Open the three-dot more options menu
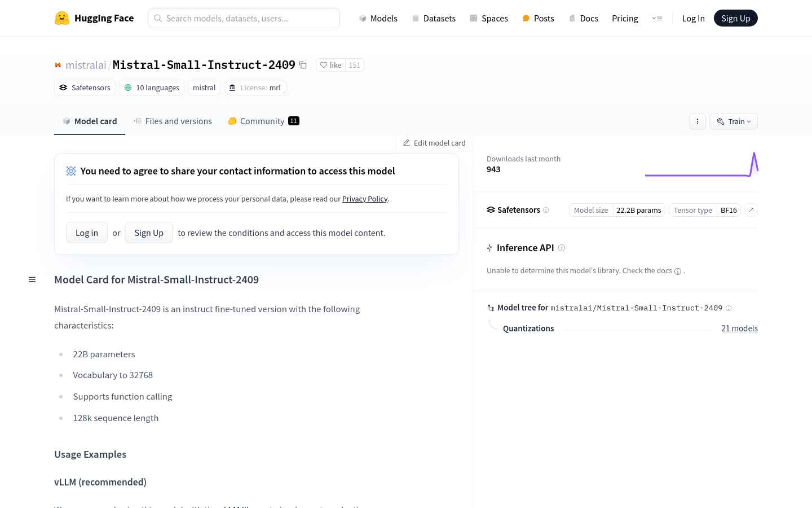The width and height of the screenshot is (812, 508). 698,121
